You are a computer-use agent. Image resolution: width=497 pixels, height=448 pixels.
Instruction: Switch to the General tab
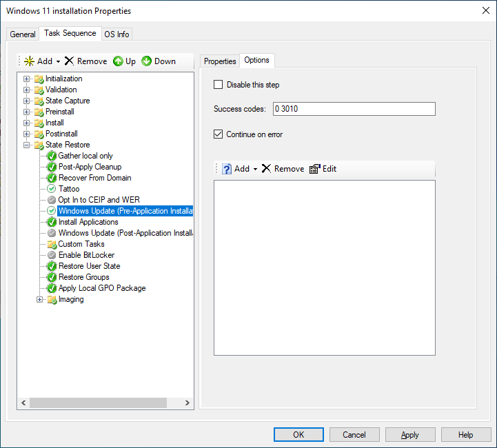tap(23, 34)
